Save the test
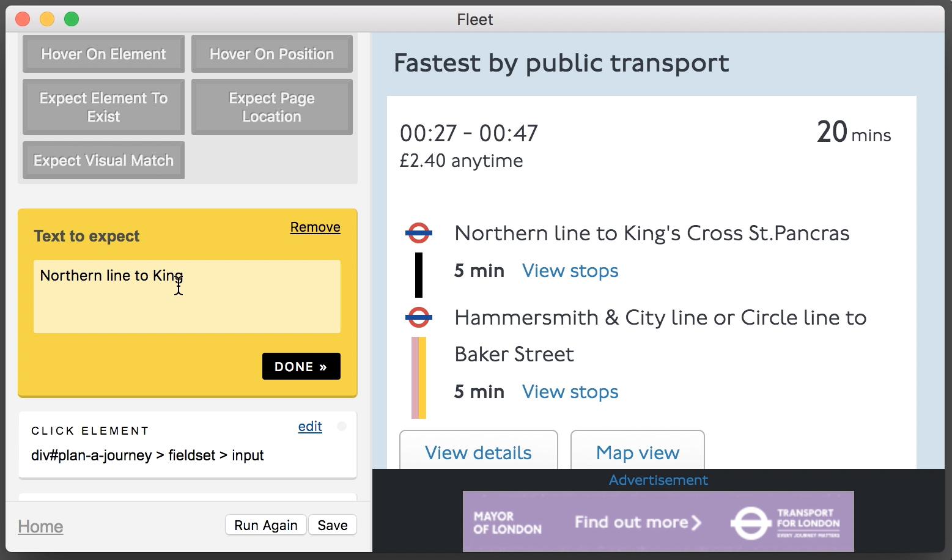 332,525
